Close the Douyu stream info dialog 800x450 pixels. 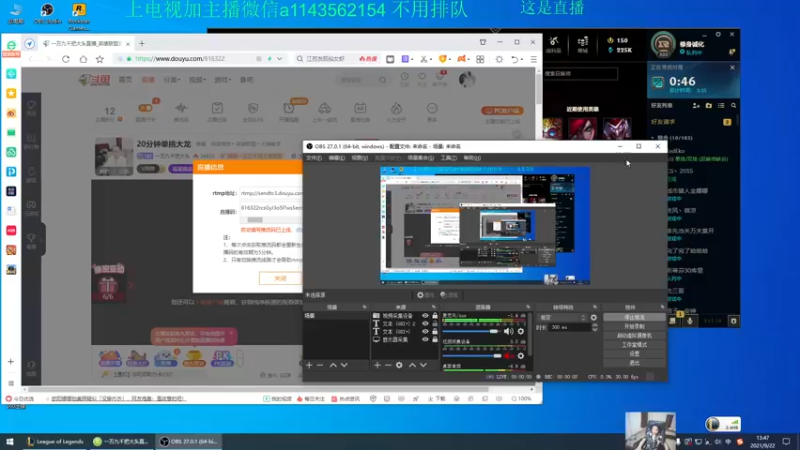pyautogui.click(x=281, y=279)
